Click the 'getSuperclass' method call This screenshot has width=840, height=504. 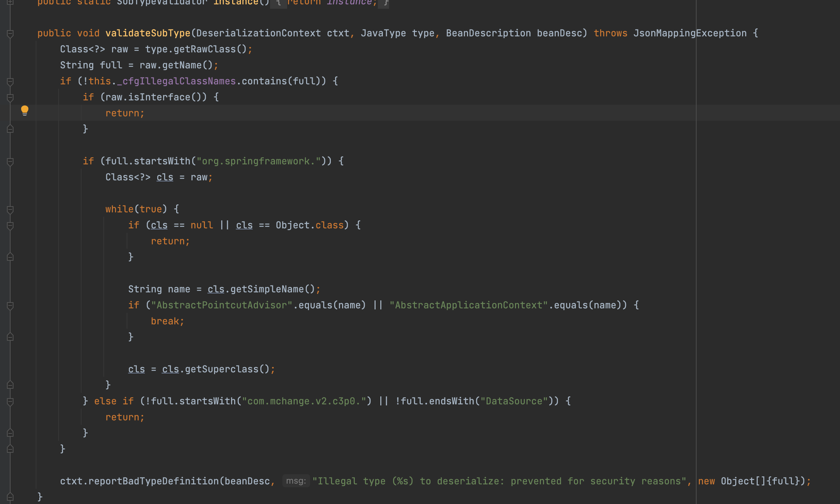click(x=222, y=369)
